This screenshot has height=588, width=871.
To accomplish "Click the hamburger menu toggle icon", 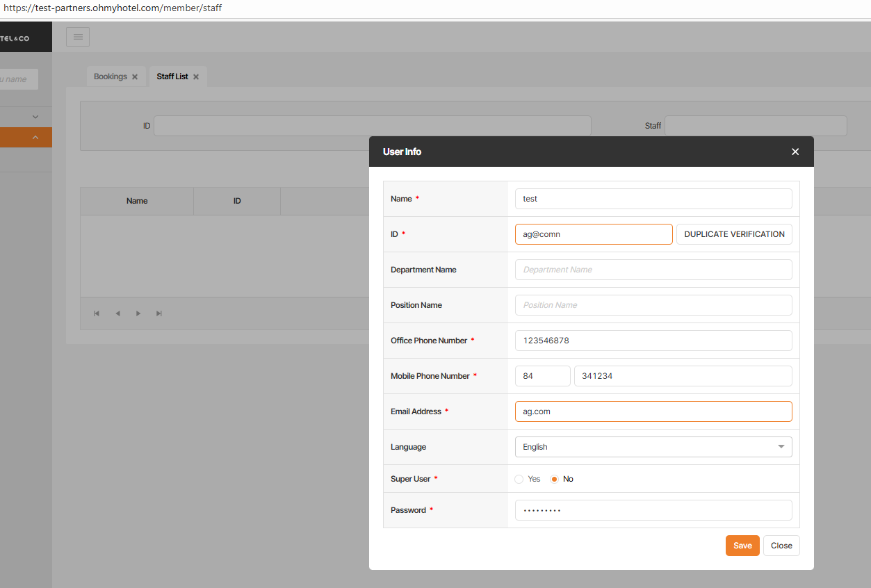I will (x=78, y=37).
